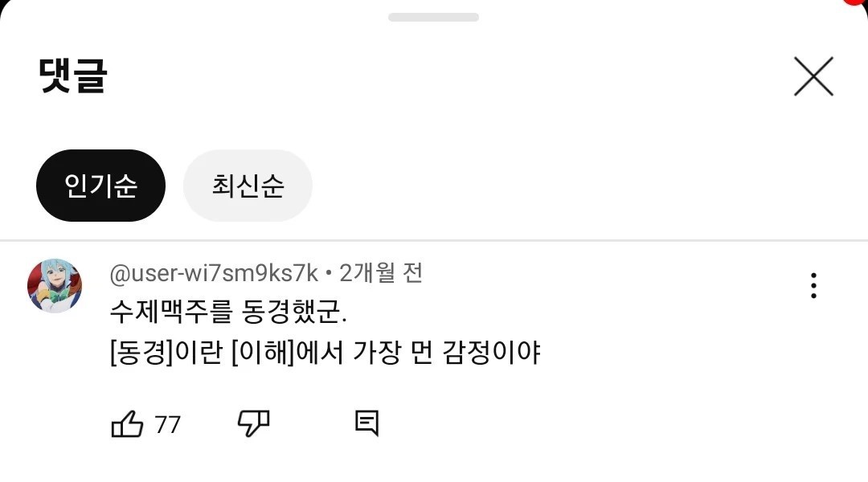Like the comment with thumbs-up icon
Image resolution: width=868 pixels, height=482 pixels.
127,424
